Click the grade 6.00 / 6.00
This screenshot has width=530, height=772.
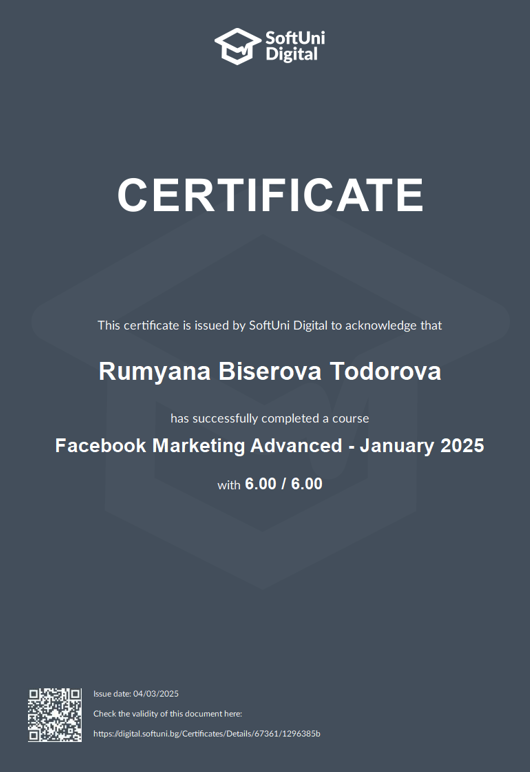click(x=284, y=484)
